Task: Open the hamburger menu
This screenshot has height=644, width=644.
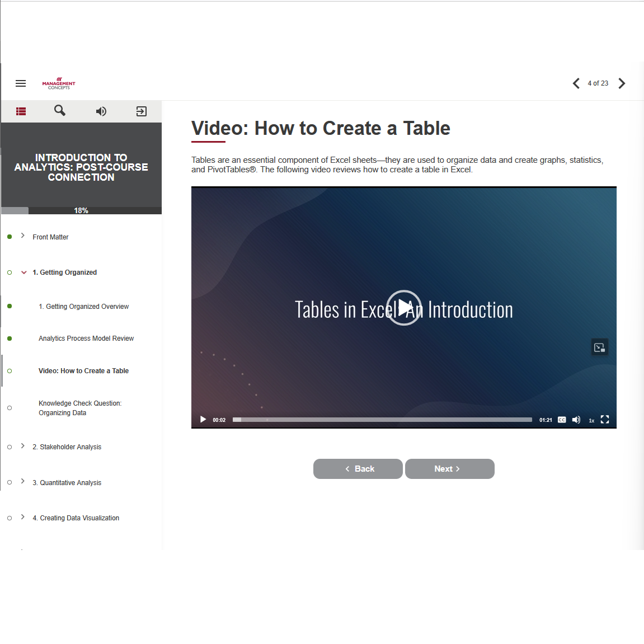Action: tap(21, 83)
